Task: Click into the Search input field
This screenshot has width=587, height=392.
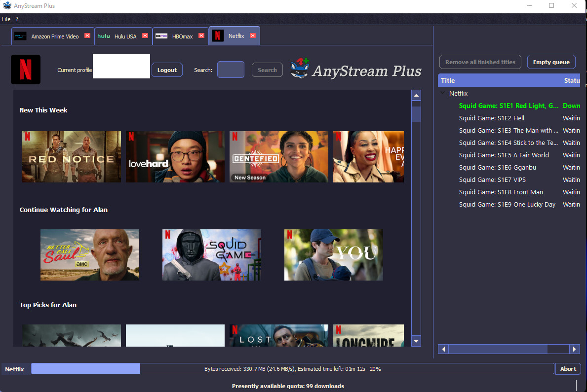Action: (231, 70)
